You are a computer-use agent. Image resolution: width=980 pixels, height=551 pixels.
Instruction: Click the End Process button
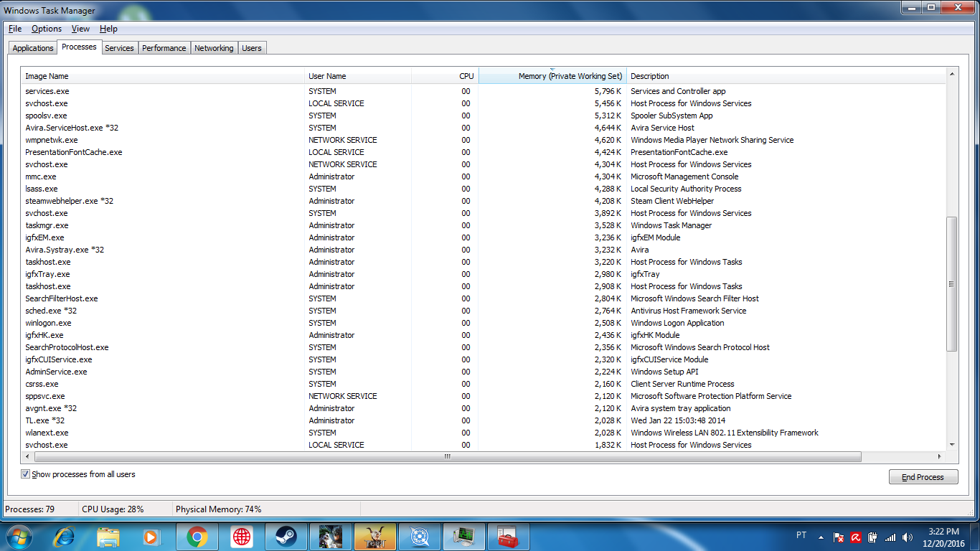coord(923,477)
